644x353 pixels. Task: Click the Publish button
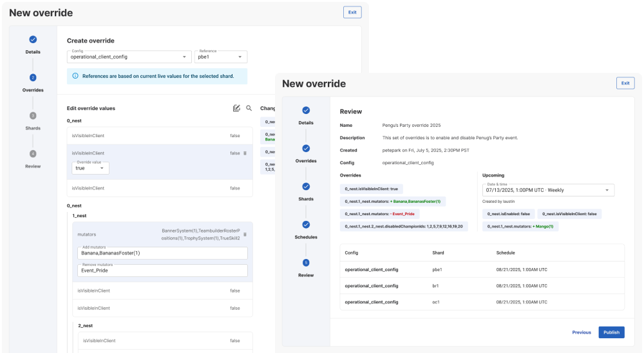(x=611, y=332)
